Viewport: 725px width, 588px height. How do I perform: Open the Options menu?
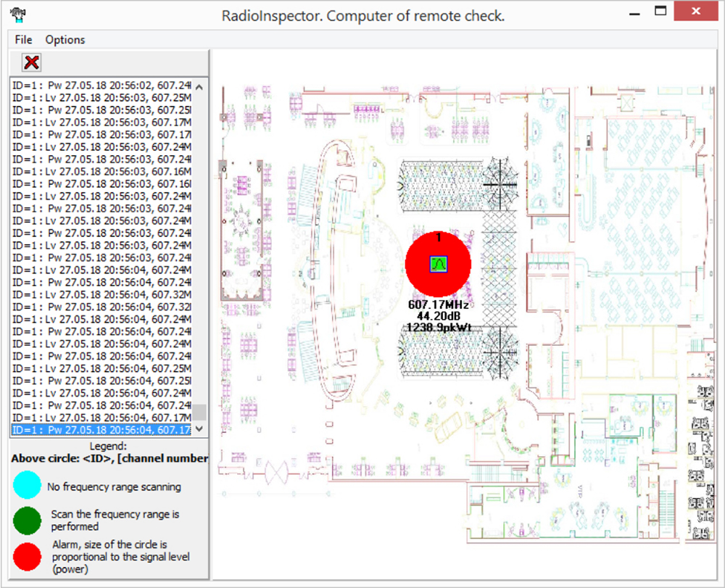pos(65,39)
